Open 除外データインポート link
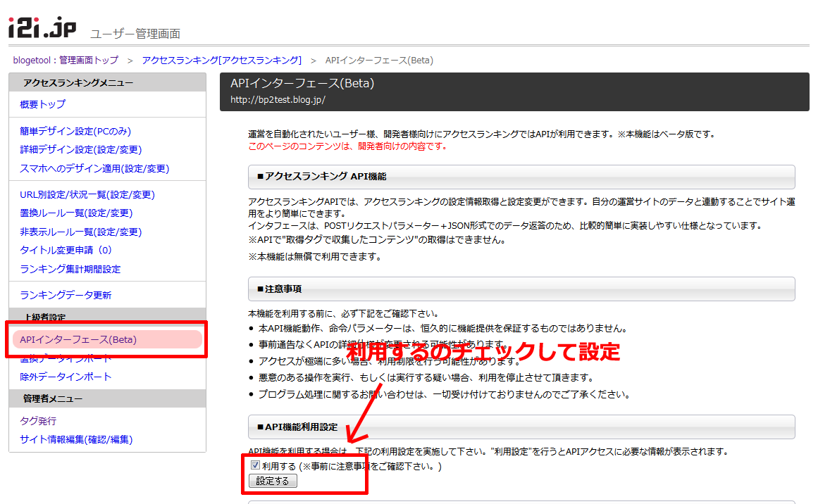Viewport: 830px width, 504px height. click(66, 377)
